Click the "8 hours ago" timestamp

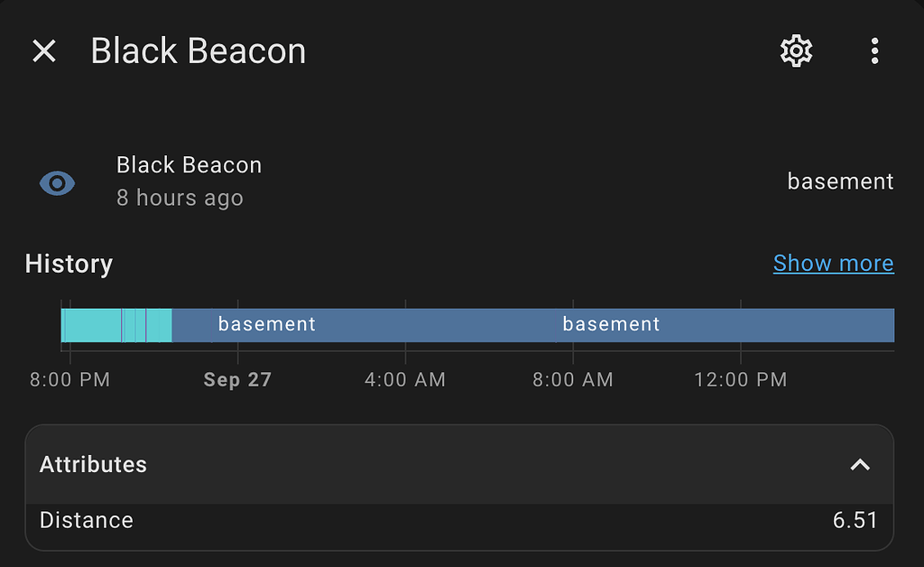click(180, 198)
